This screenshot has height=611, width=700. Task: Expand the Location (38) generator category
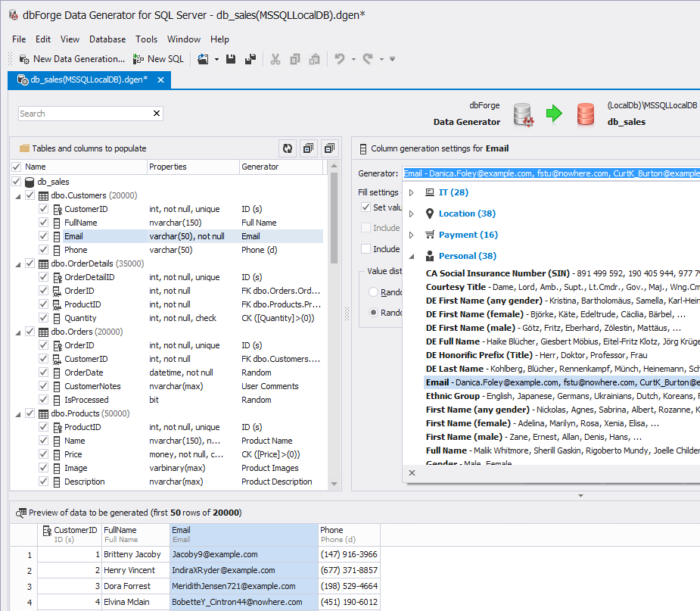(x=412, y=214)
